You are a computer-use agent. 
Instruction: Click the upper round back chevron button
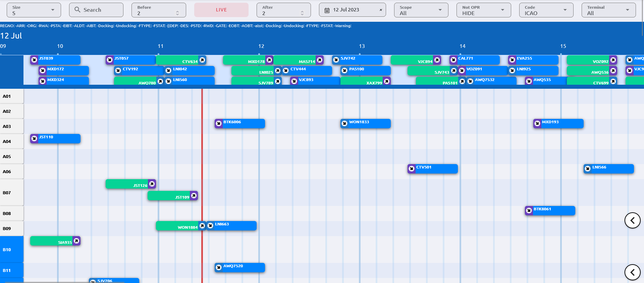click(632, 220)
